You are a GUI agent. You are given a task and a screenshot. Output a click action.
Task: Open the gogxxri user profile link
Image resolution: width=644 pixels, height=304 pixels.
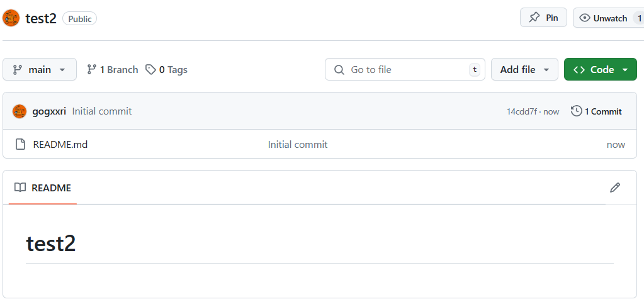49,111
